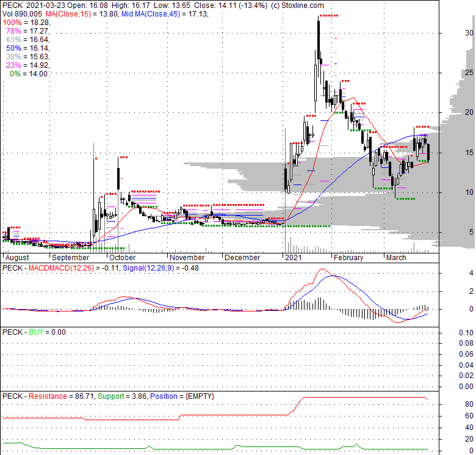
Task: Click the August axis label
Action: (17, 258)
